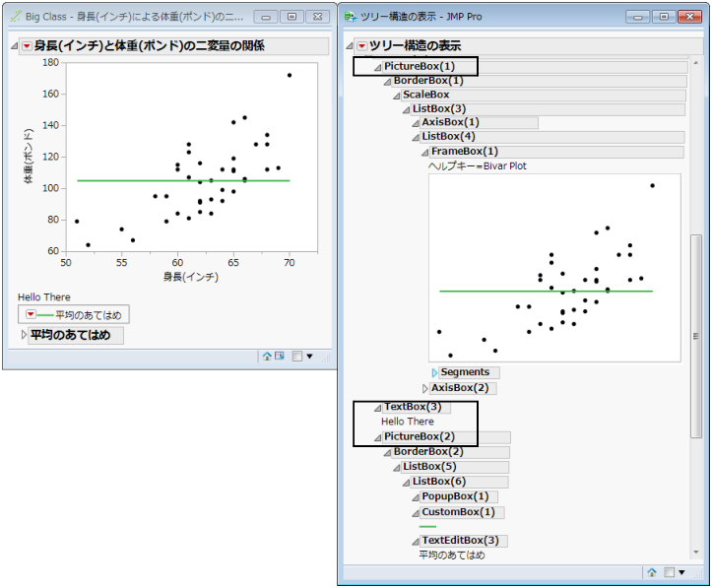Toggle the checkbox square in Big Class status bar
The height and width of the screenshot is (588, 712).
coord(297,357)
